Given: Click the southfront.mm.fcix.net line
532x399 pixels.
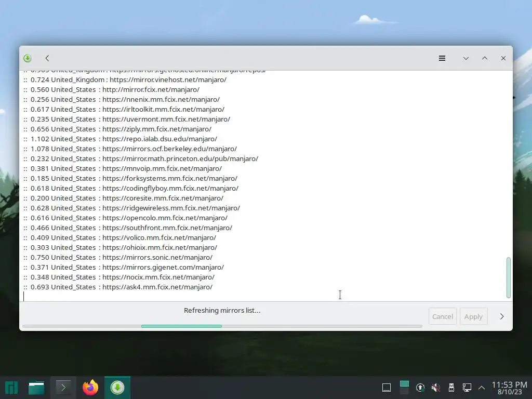Looking at the screenshot, I should [128, 228].
